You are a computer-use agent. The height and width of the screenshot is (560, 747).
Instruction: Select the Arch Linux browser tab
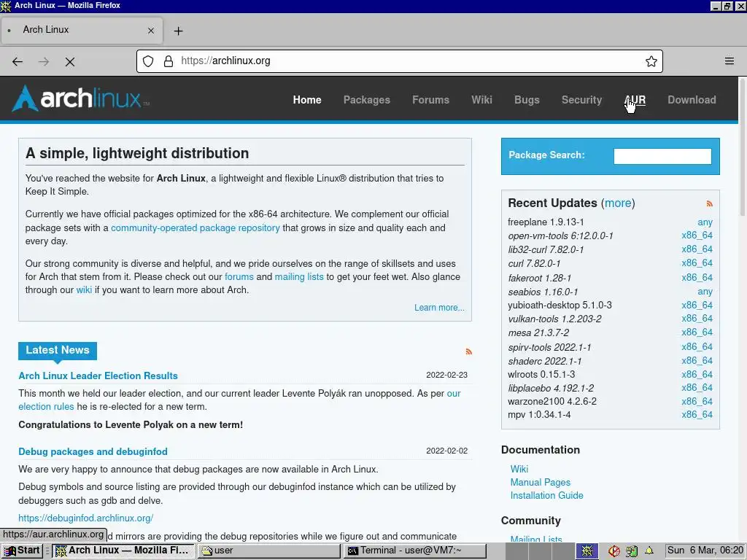[82, 30]
